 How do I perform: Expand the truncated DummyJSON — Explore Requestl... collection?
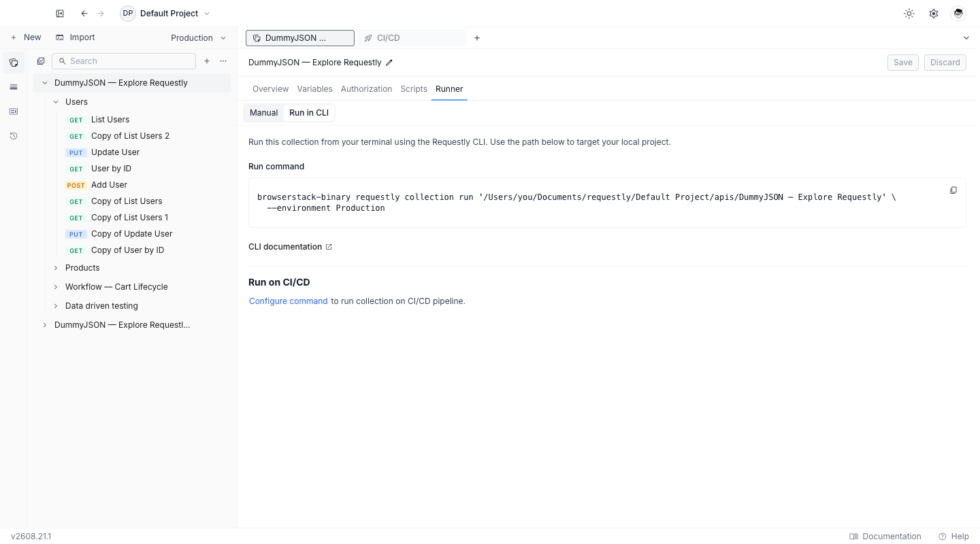pos(45,325)
